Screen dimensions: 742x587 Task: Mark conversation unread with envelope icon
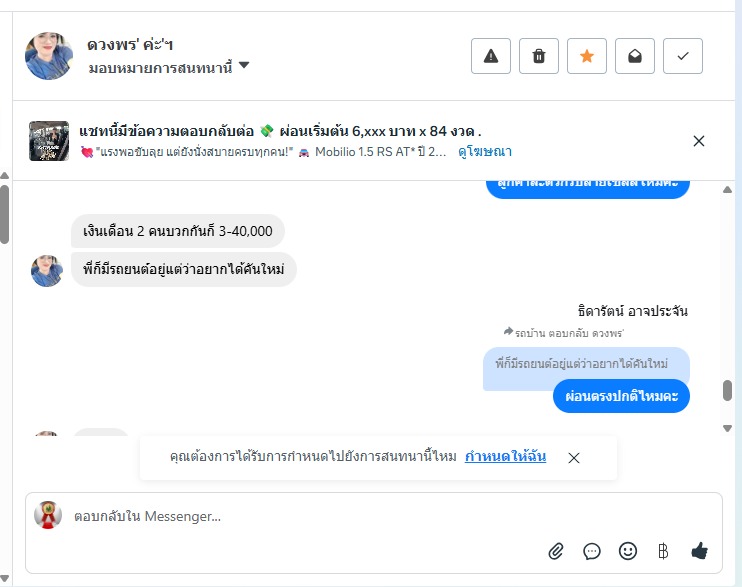click(x=635, y=56)
